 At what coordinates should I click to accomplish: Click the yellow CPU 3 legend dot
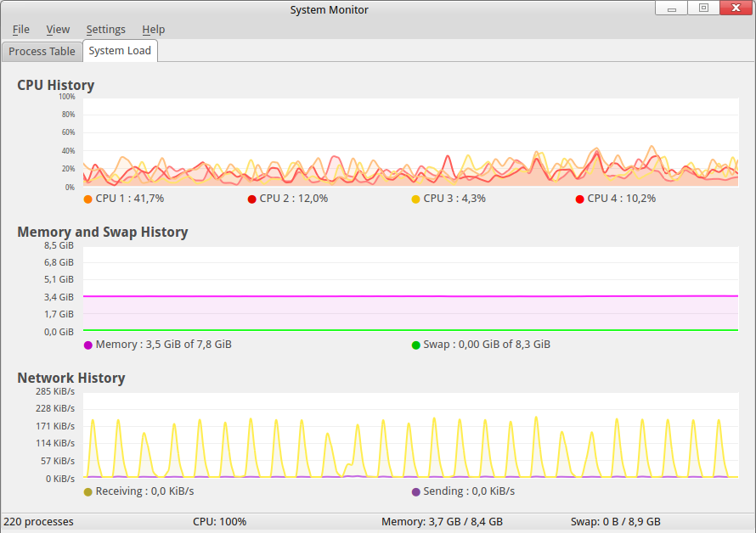tap(416, 199)
